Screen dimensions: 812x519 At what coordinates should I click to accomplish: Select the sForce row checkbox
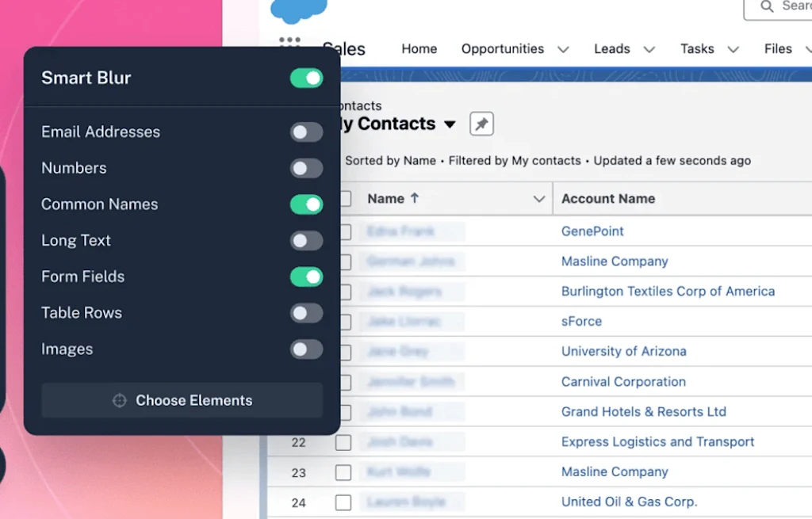coord(346,322)
